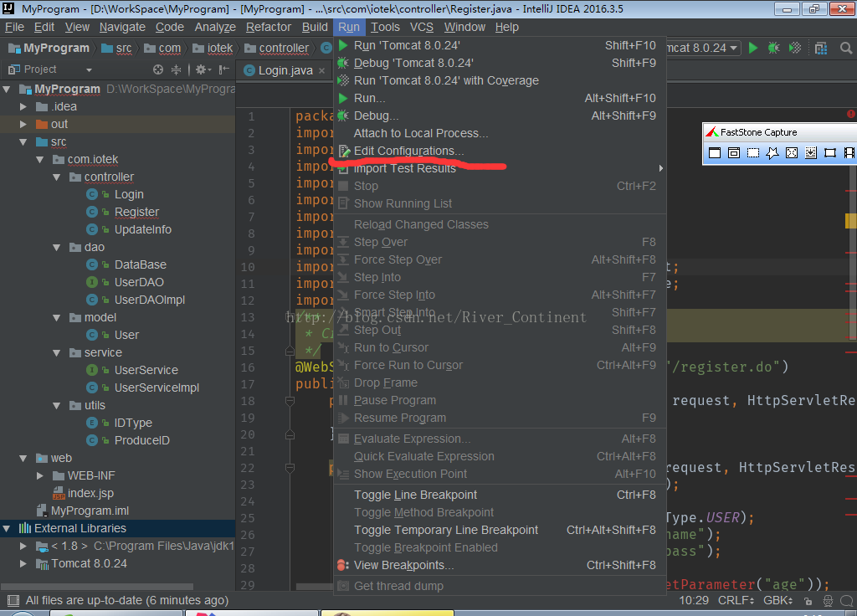Click Project panel horizontal scrollbar
The height and width of the screenshot is (616, 857).
pos(99,587)
